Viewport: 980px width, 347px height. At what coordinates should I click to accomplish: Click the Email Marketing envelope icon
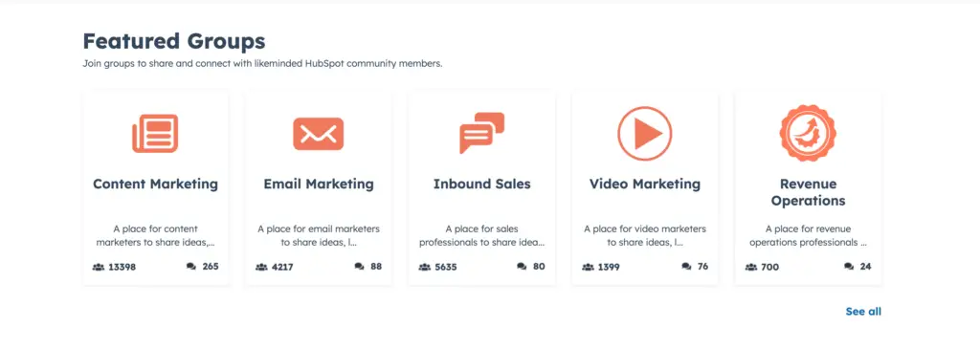pyautogui.click(x=318, y=134)
